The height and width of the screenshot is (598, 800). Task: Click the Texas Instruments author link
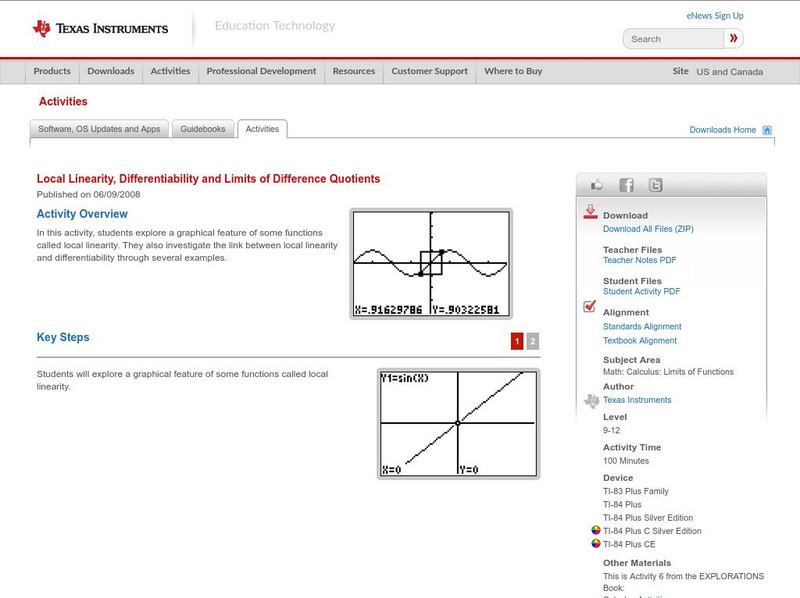point(637,400)
